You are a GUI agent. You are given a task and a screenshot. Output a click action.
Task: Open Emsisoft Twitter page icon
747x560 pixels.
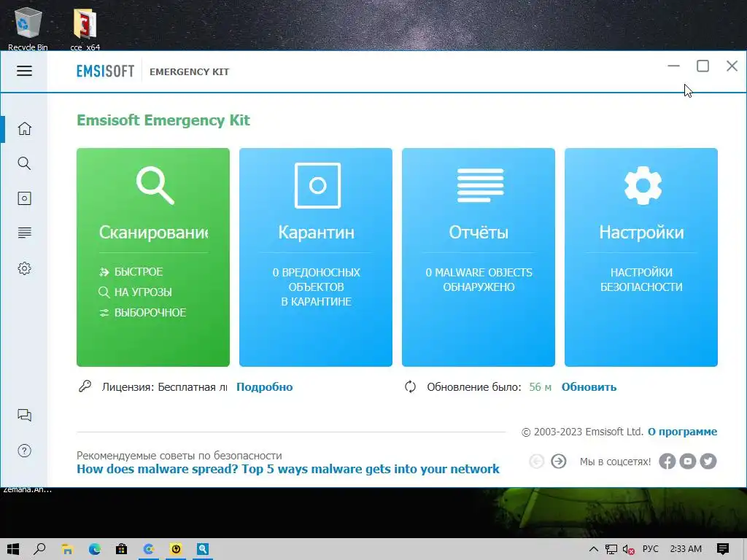708,461
